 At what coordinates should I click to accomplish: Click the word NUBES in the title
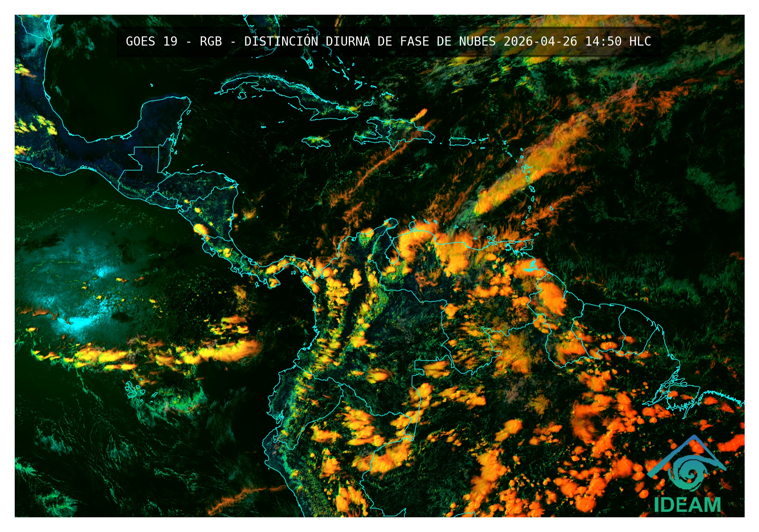click(x=477, y=42)
